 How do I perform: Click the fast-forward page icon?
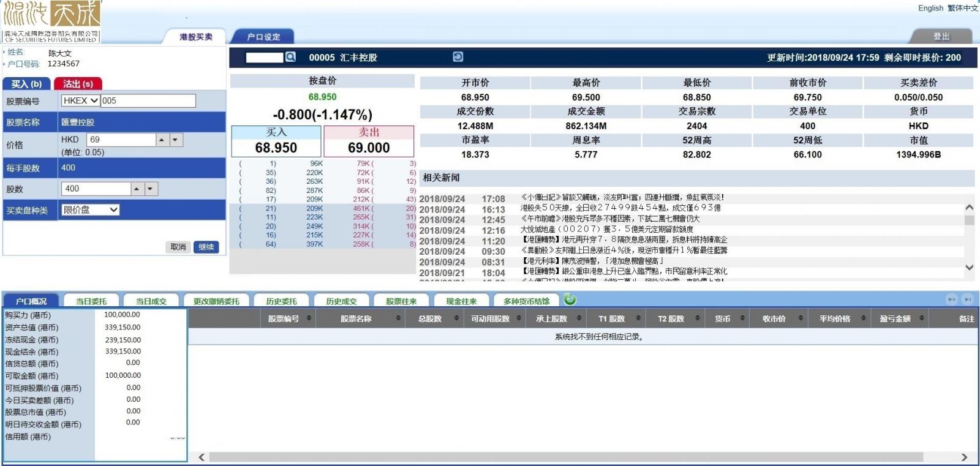click(x=951, y=299)
